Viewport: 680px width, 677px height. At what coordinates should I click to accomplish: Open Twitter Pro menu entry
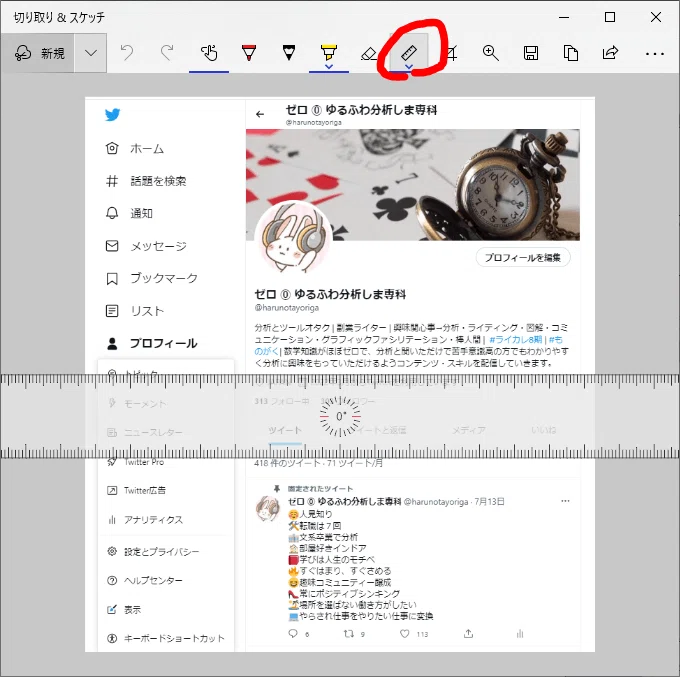tap(136, 462)
